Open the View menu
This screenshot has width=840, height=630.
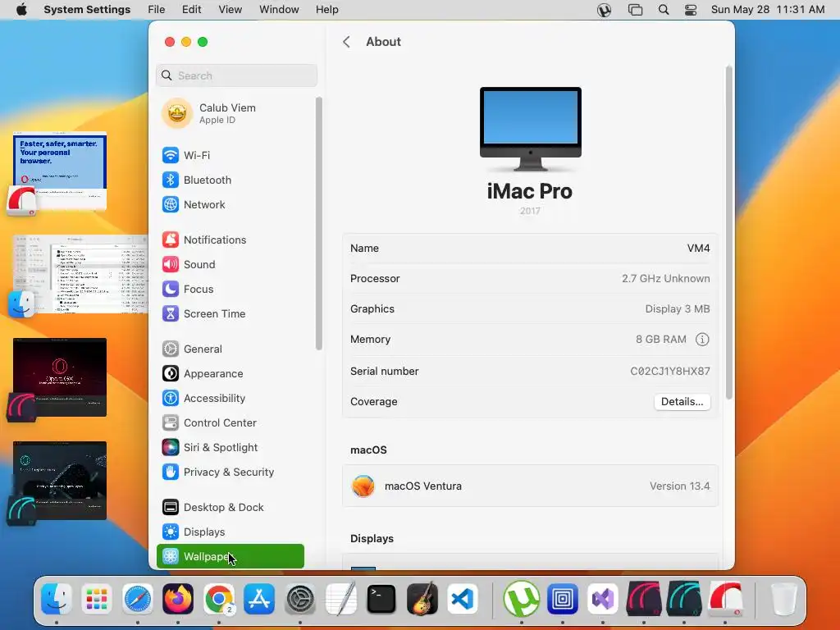click(x=230, y=10)
